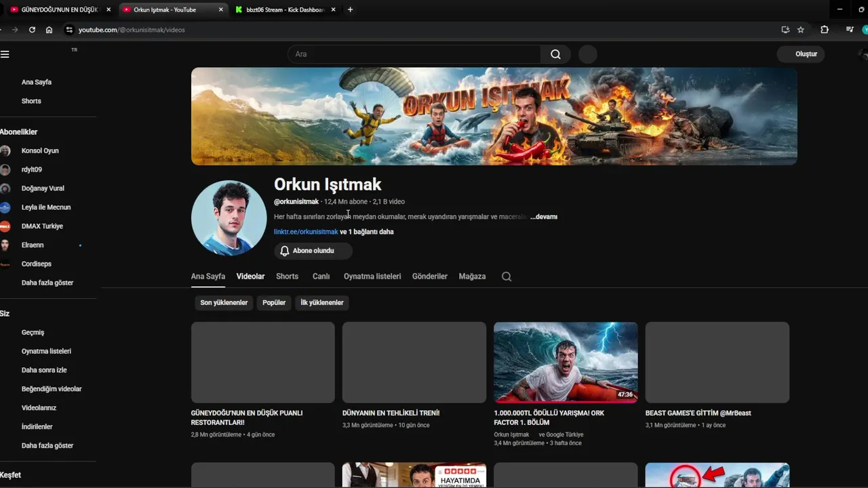
Task: Click the Oluştur create button
Action: pos(801,54)
